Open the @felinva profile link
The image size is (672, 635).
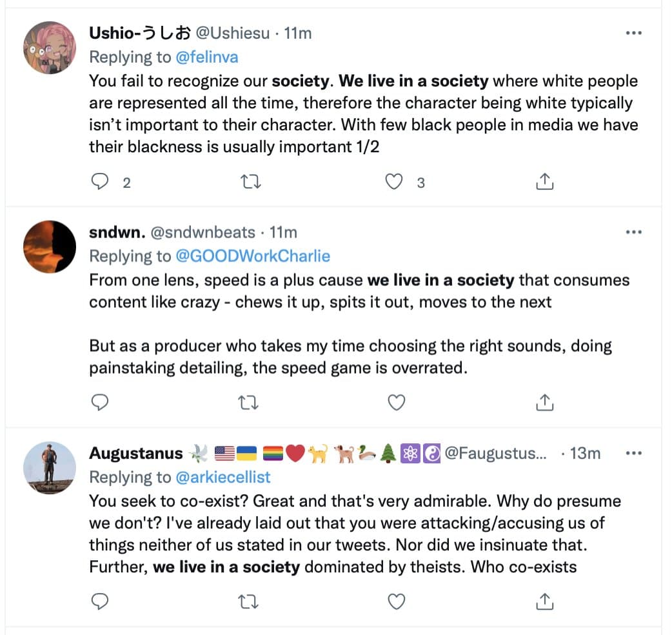(x=206, y=57)
